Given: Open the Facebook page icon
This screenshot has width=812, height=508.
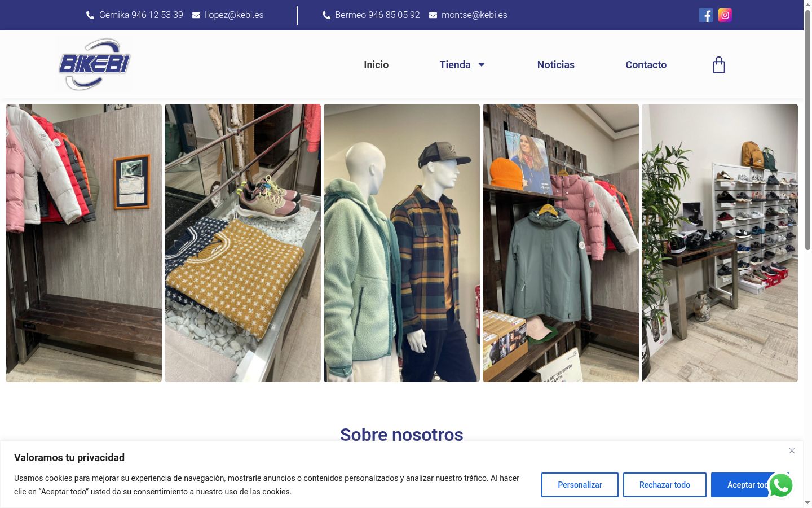Looking at the screenshot, I should [706, 15].
